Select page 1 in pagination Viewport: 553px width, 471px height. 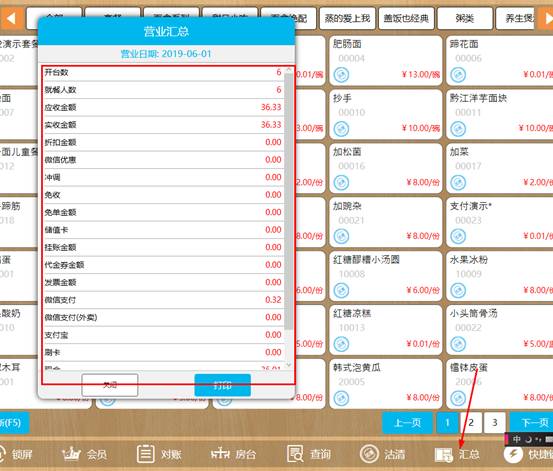[x=447, y=423]
